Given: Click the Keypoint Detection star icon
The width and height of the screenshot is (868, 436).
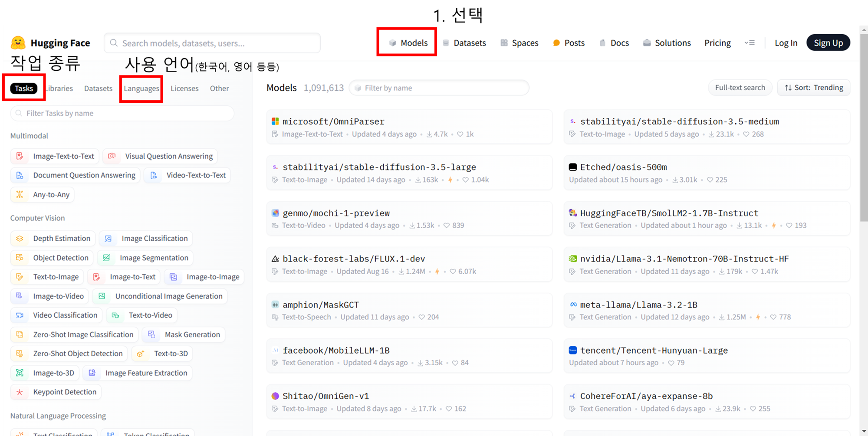Looking at the screenshot, I should (x=20, y=392).
